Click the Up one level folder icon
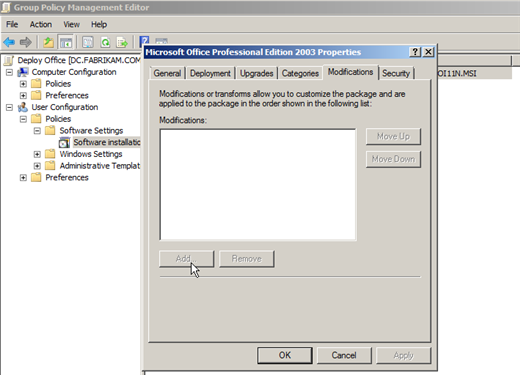520x375 pixels. (x=49, y=42)
